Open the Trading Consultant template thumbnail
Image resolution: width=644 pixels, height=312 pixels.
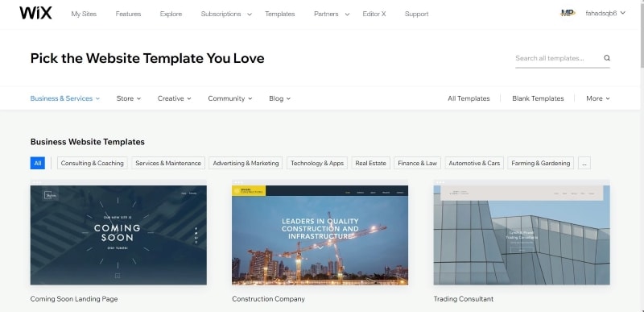(x=522, y=232)
